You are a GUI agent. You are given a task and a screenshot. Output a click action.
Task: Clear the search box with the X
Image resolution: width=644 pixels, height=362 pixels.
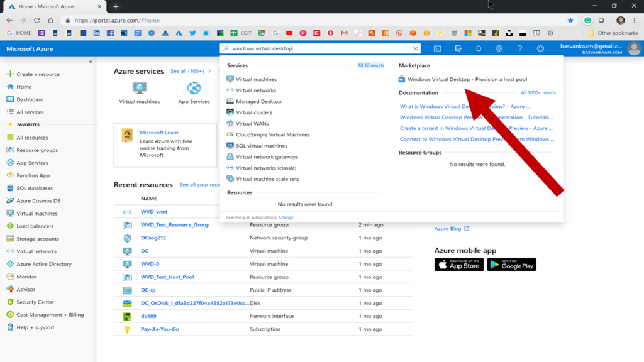pyautogui.click(x=415, y=48)
